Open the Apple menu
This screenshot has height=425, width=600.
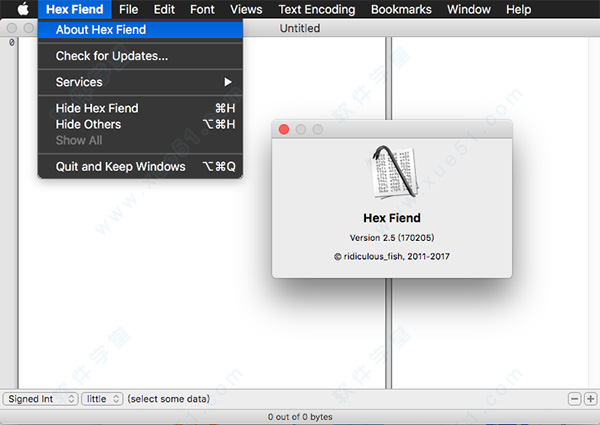tap(23, 9)
